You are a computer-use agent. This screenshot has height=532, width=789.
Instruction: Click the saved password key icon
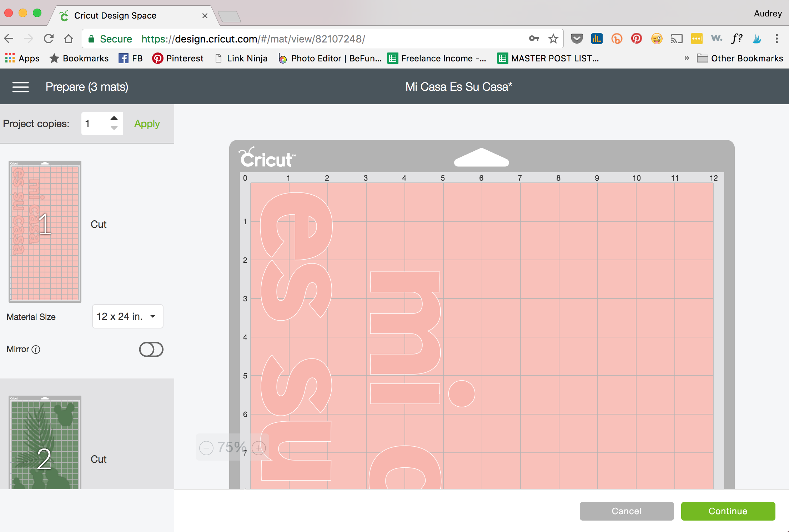point(534,38)
